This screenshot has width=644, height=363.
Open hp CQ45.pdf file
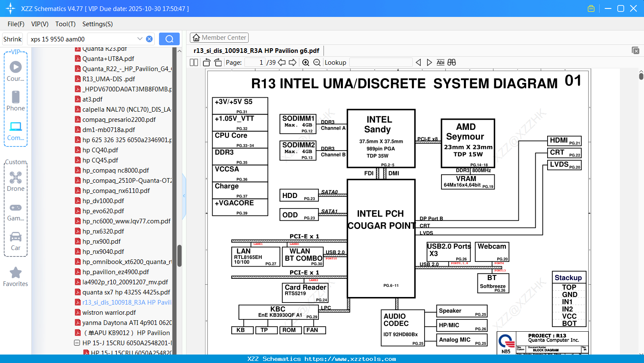point(100,160)
